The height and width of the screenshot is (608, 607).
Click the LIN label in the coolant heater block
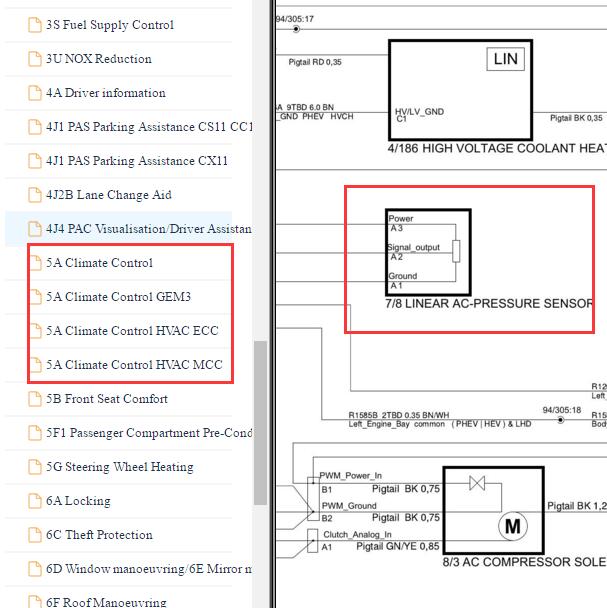pos(505,59)
